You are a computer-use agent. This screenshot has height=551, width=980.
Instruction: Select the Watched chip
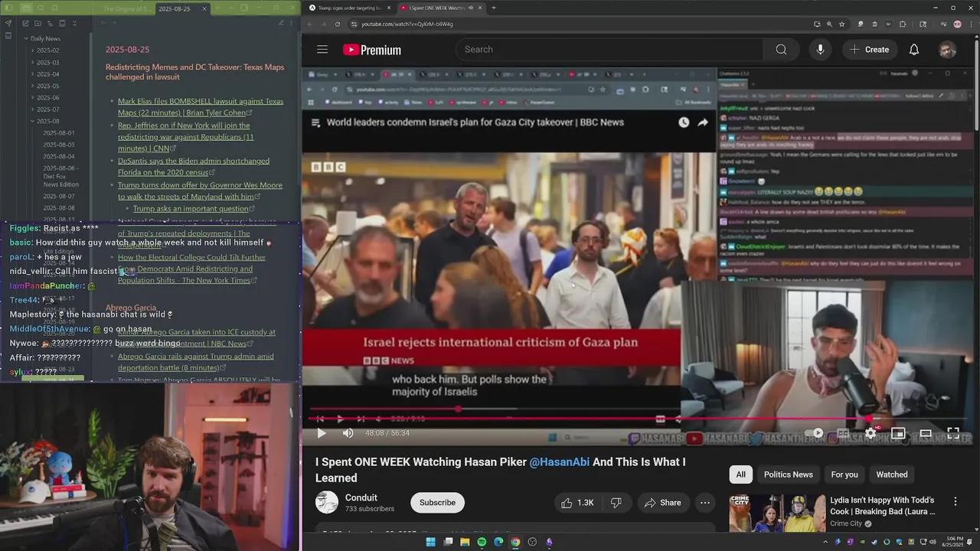pos(892,474)
